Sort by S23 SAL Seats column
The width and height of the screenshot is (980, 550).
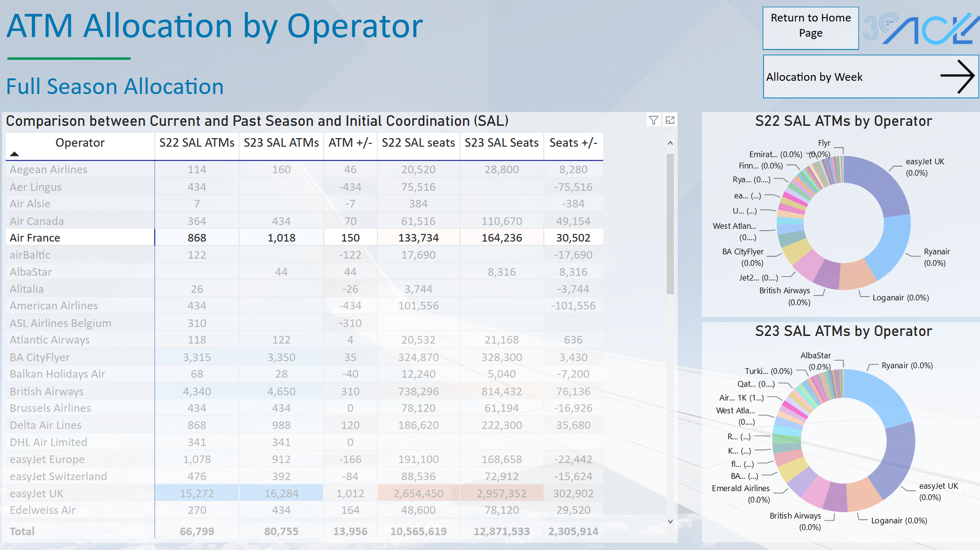[501, 143]
